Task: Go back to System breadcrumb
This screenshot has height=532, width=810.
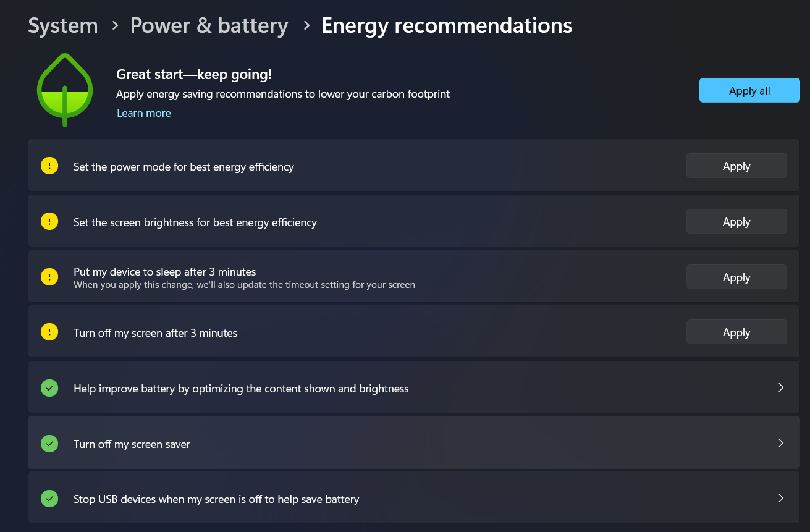Action: coord(63,26)
